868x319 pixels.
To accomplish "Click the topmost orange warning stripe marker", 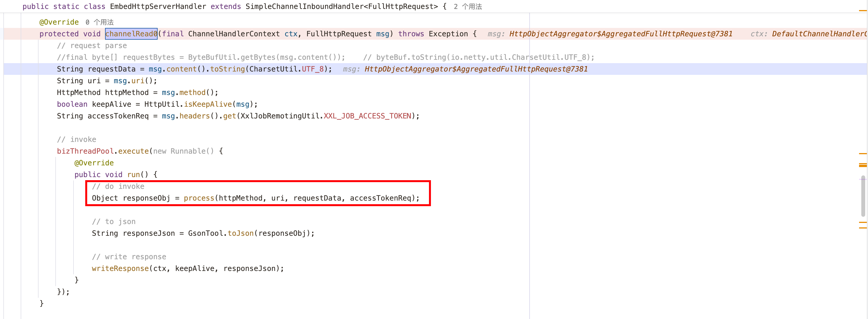I will [x=863, y=11].
